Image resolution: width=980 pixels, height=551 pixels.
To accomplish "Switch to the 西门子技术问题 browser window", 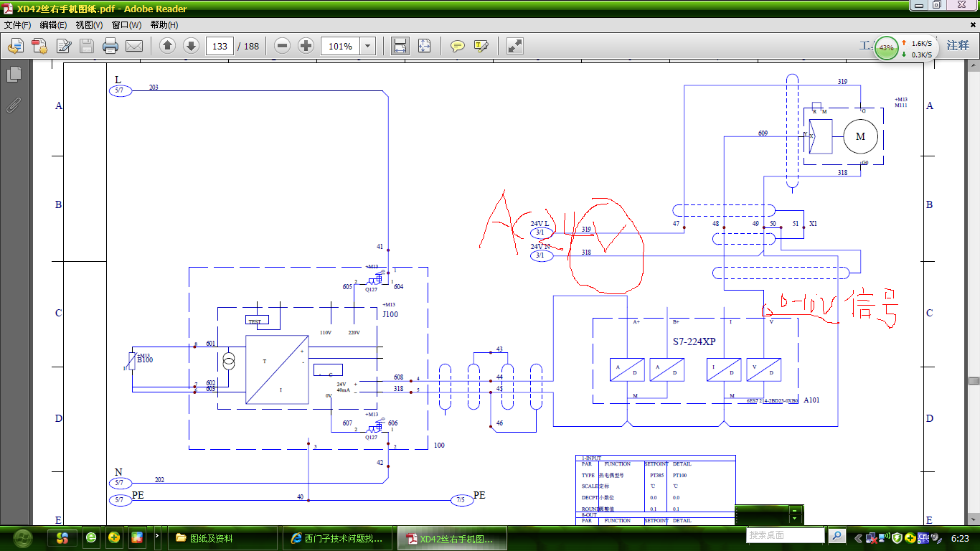I will 337,538.
